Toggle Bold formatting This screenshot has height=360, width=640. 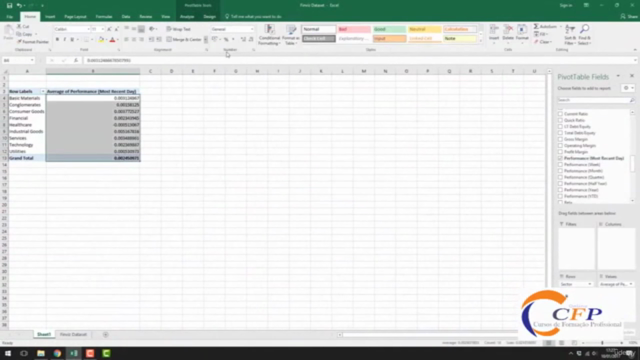pos(57,40)
